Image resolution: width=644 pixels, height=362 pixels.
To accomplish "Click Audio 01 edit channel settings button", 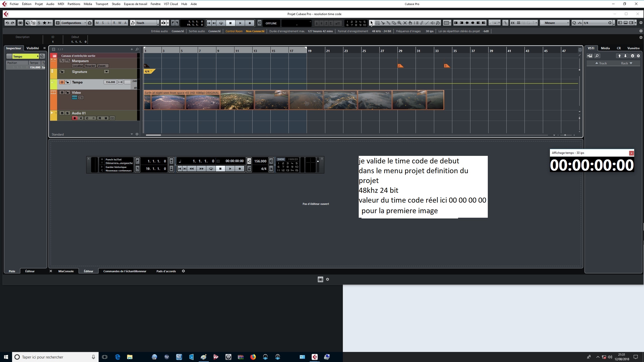I will click(87, 118).
